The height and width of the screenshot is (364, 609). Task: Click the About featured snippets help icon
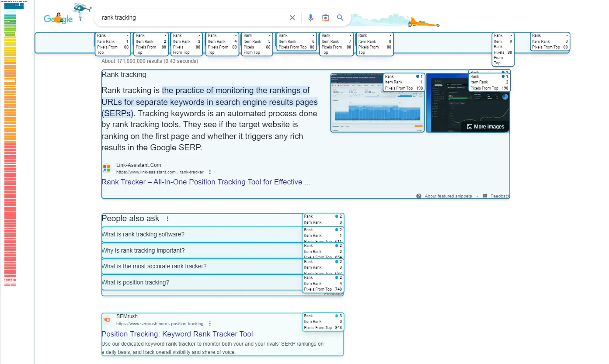click(x=419, y=196)
